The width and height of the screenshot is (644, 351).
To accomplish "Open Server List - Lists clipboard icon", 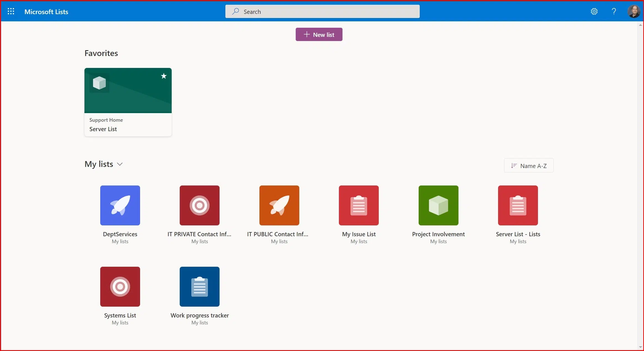I will click(518, 205).
